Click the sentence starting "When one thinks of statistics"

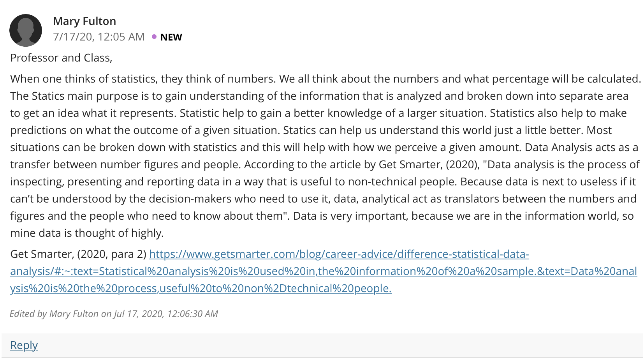(143, 79)
